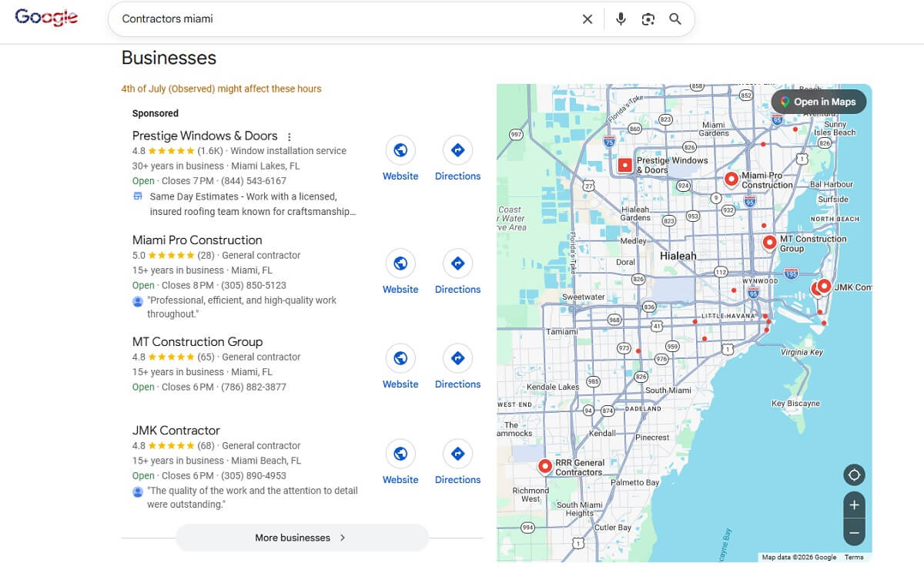924x567 pixels.
Task: Open Google Lens image search icon
Action: tap(648, 19)
